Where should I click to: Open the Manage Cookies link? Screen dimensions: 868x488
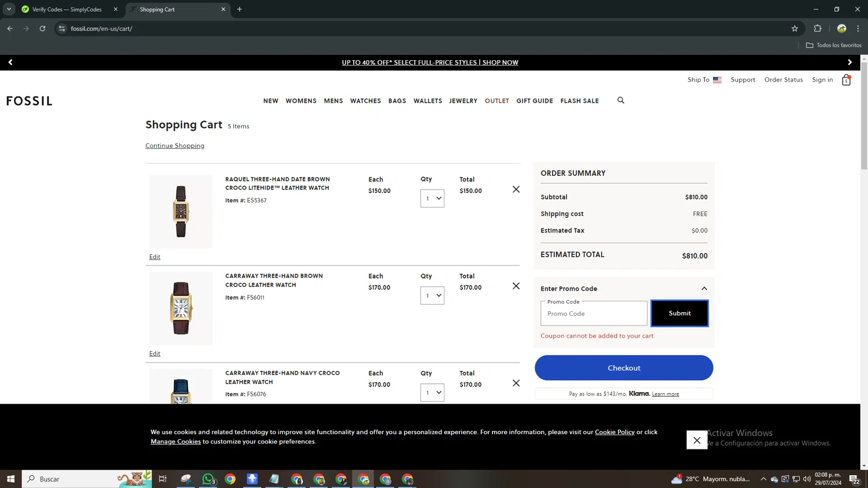coord(176,441)
